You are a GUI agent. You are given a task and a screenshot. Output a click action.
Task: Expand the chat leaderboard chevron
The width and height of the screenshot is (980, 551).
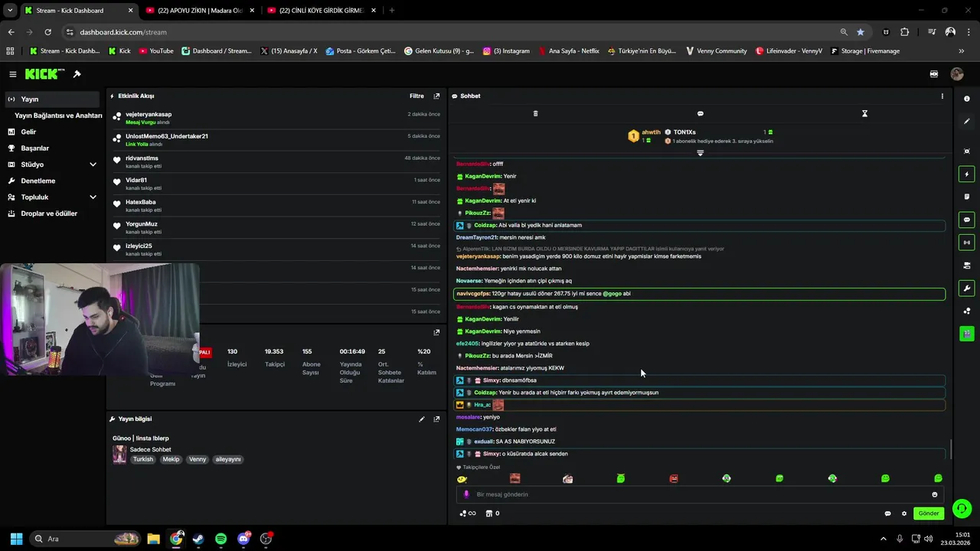click(700, 153)
